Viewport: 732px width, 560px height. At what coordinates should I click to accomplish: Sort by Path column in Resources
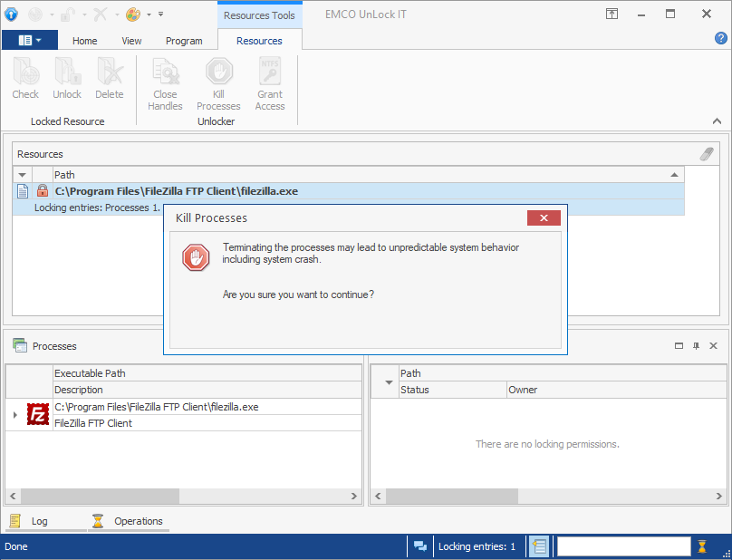(369, 175)
